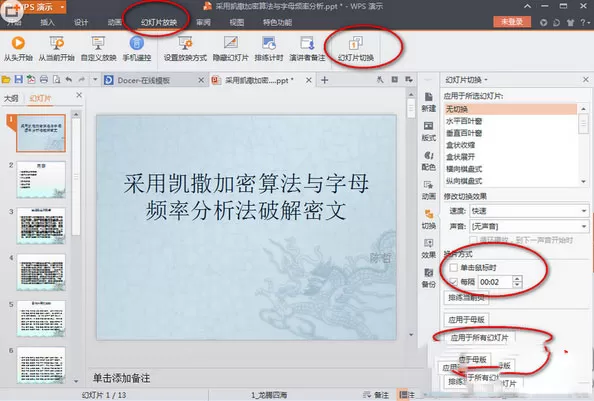Open the 设计 ribbon tab
Image resolution: width=594 pixels, height=401 pixels.
pyautogui.click(x=81, y=22)
